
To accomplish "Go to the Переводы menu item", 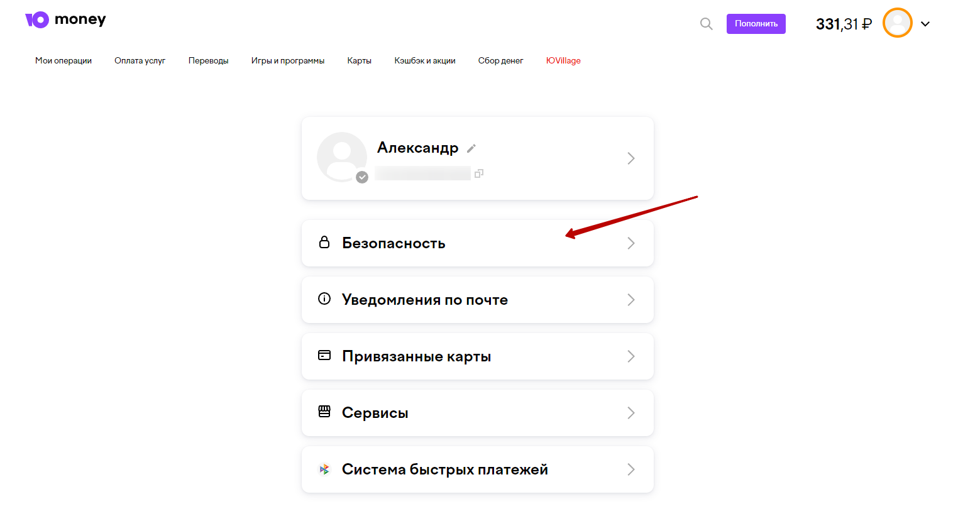I will coord(208,61).
